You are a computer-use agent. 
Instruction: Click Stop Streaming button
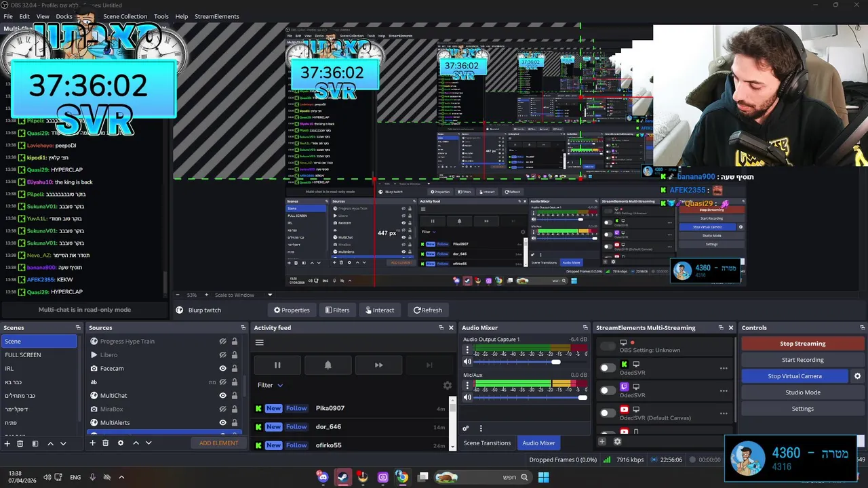click(803, 344)
